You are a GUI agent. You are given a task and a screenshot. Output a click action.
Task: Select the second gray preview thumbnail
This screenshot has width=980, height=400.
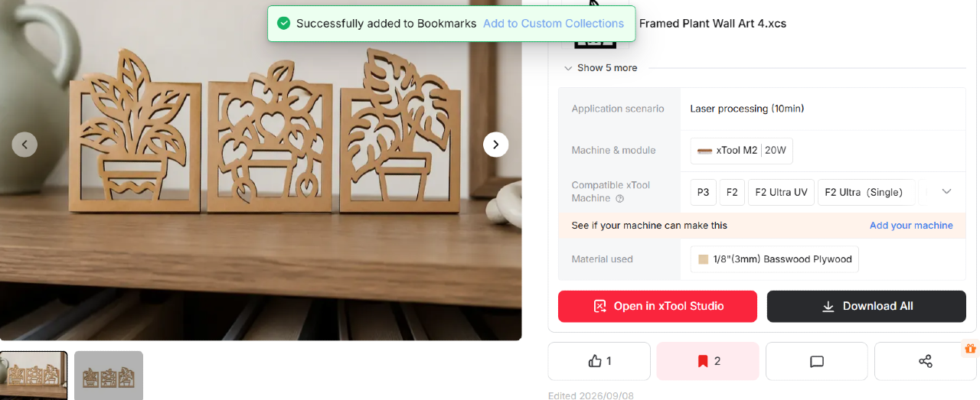109,376
